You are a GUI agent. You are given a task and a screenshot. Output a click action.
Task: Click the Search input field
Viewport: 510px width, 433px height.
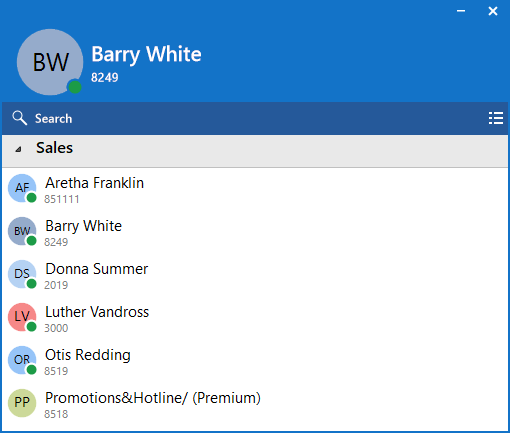(x=255, y=118)
